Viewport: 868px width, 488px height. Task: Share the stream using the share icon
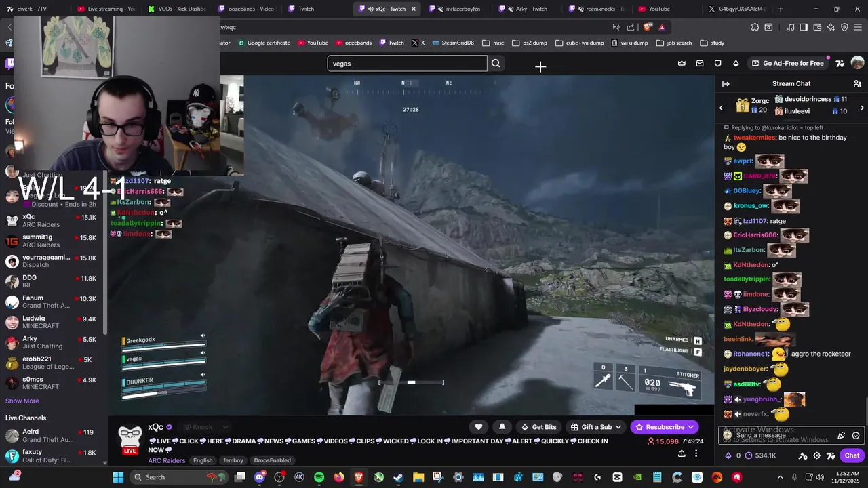coord(682,453)
